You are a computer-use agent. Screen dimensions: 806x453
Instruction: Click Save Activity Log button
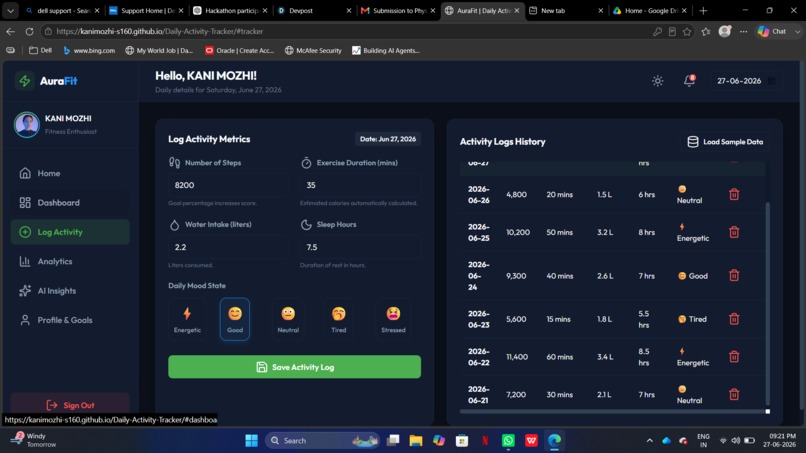tap(295, 367)
